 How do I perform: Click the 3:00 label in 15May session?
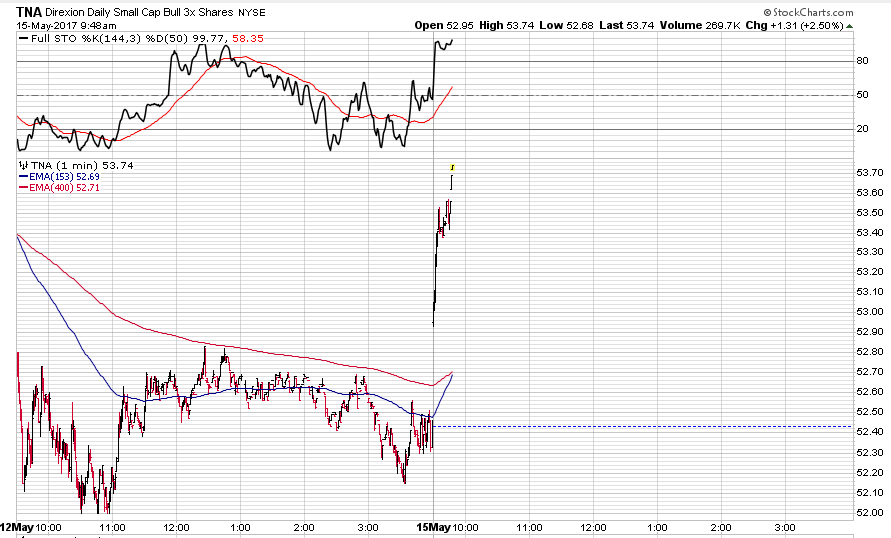(785, 528)
